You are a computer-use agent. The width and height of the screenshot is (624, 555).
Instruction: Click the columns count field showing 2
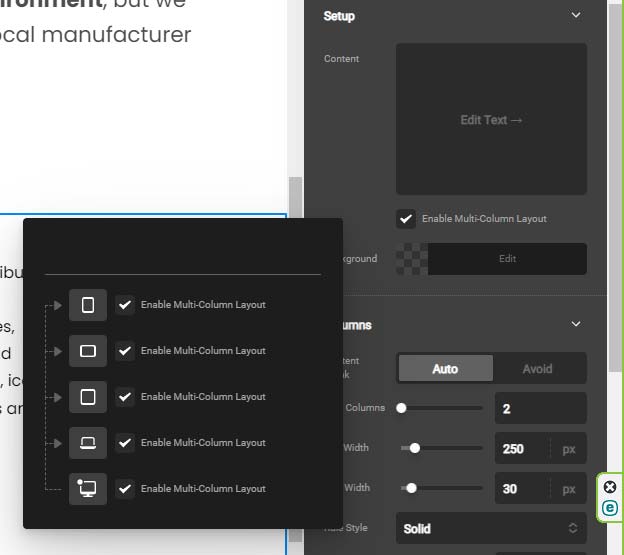[x=540, y=409]
